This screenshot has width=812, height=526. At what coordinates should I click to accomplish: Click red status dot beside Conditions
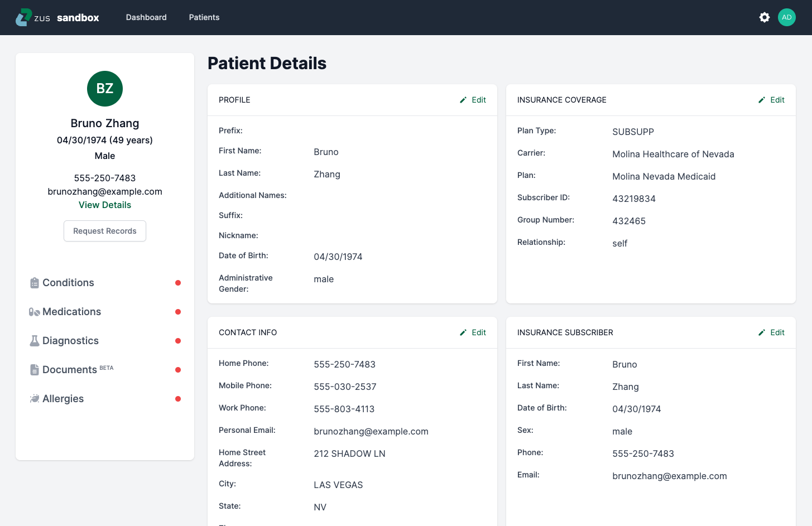[178, 283]
